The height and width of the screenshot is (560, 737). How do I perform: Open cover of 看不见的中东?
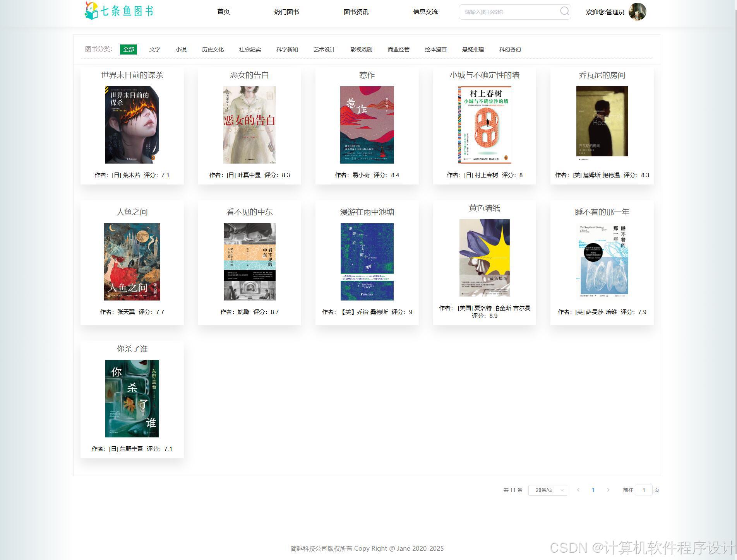pos(249,261)
